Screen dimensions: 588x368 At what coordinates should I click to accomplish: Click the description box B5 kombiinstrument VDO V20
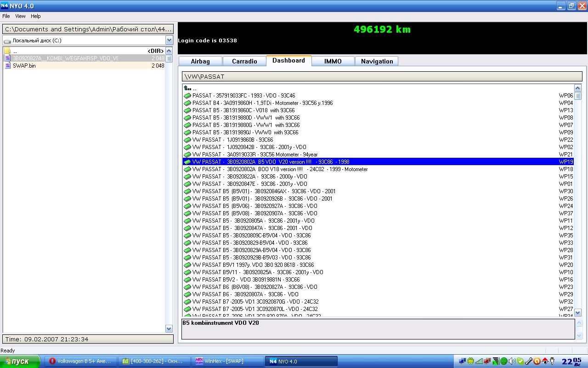coord(378,329)
